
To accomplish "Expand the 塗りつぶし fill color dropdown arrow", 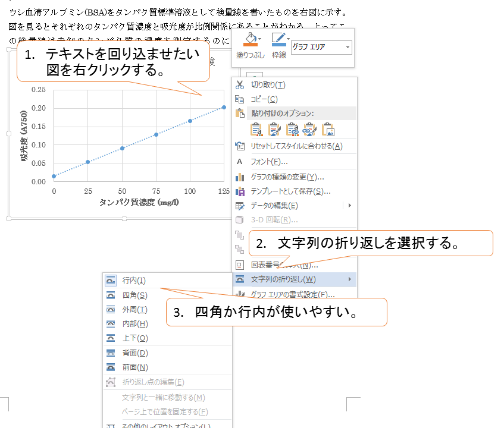I will coord(261,40).
